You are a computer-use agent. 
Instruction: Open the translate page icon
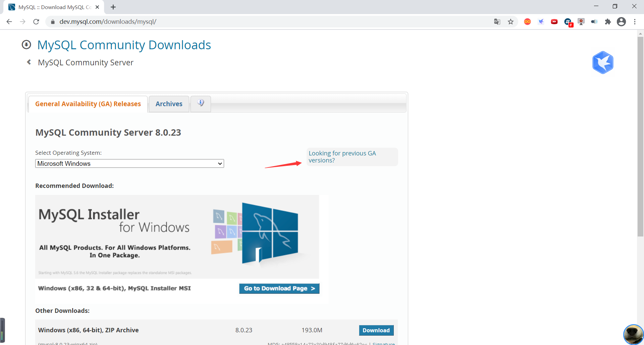point(497,22)
